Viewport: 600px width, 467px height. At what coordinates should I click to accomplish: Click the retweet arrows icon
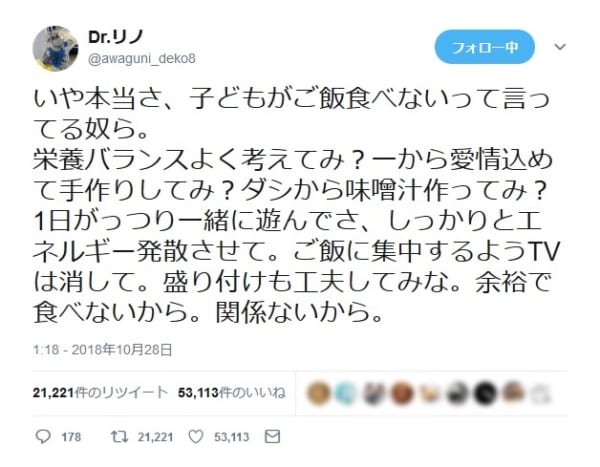tap(119, 437)
